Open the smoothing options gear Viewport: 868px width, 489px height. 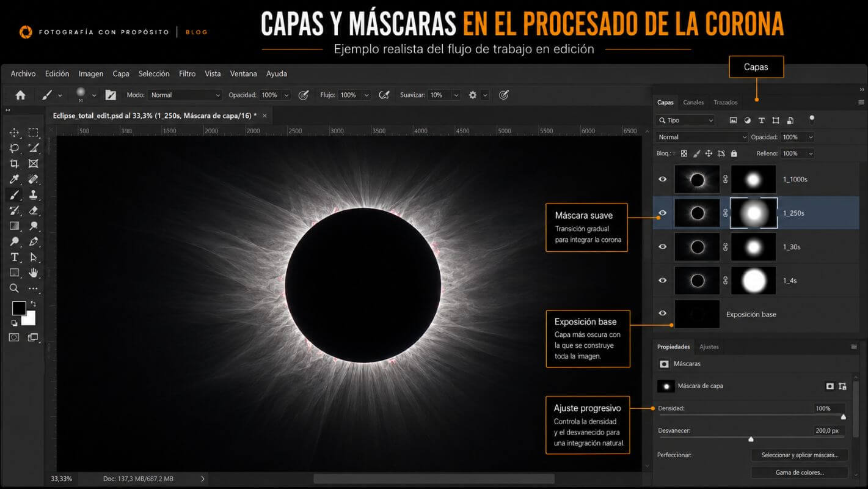473,95
